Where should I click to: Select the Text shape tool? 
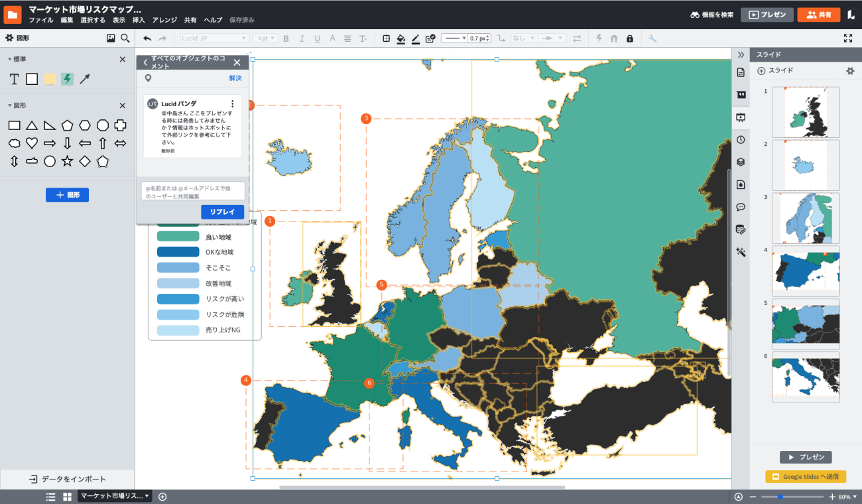[14, 80]
